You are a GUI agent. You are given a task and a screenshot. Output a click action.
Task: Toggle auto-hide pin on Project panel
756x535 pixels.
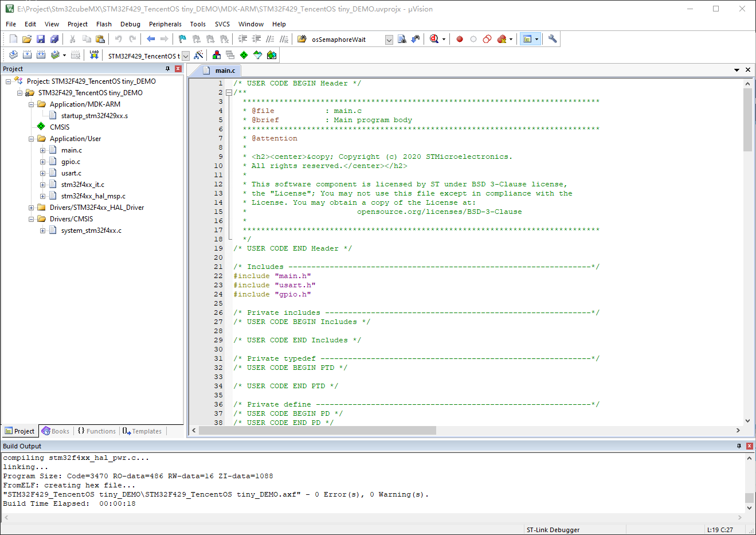pyautogui.click(x=168, y=69)
